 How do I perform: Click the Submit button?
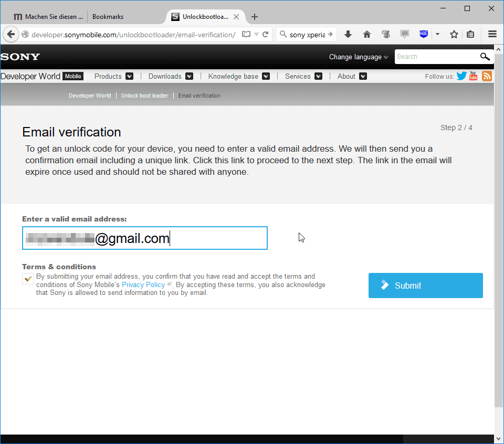[425, 286]
